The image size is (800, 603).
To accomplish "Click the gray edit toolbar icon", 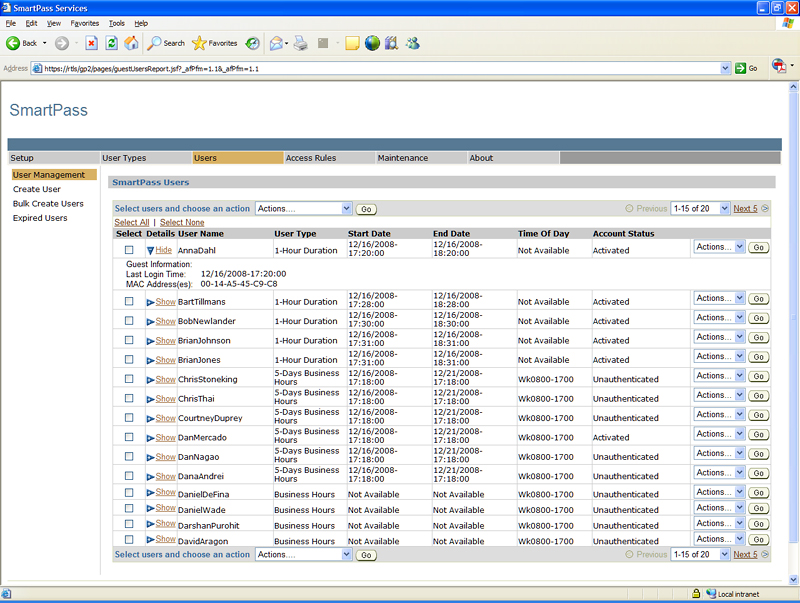I will pos(323,43).
